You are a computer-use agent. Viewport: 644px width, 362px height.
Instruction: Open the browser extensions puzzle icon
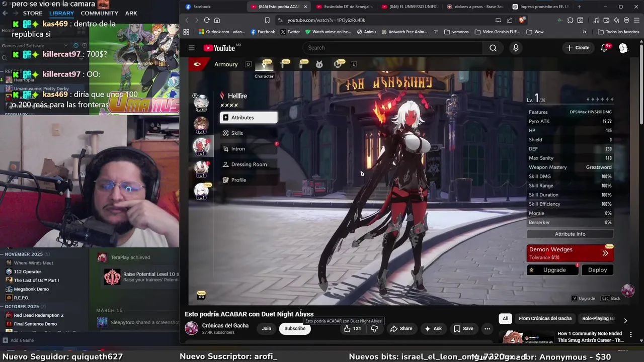tap(570, 20)
